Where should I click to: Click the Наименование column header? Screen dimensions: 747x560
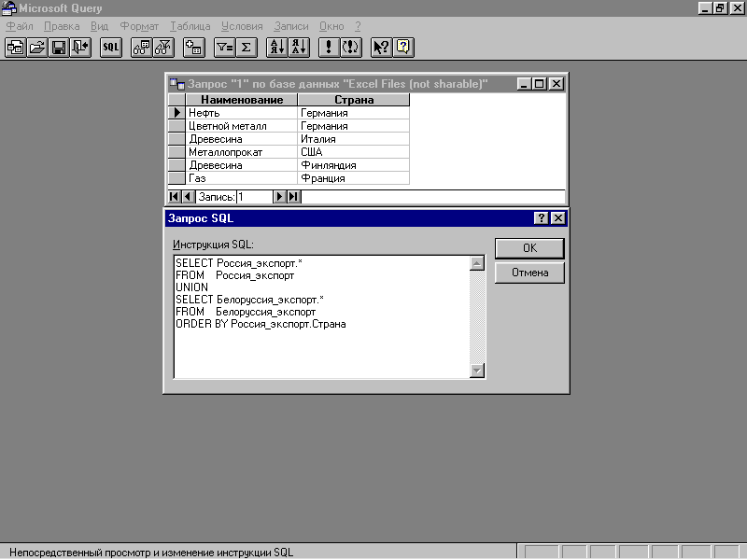(x=242, y=100)
